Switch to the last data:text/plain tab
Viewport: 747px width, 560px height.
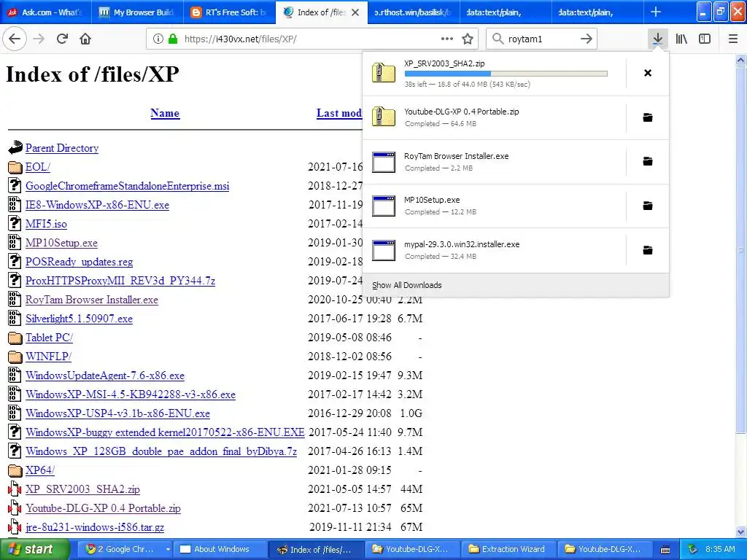point(597,12)
